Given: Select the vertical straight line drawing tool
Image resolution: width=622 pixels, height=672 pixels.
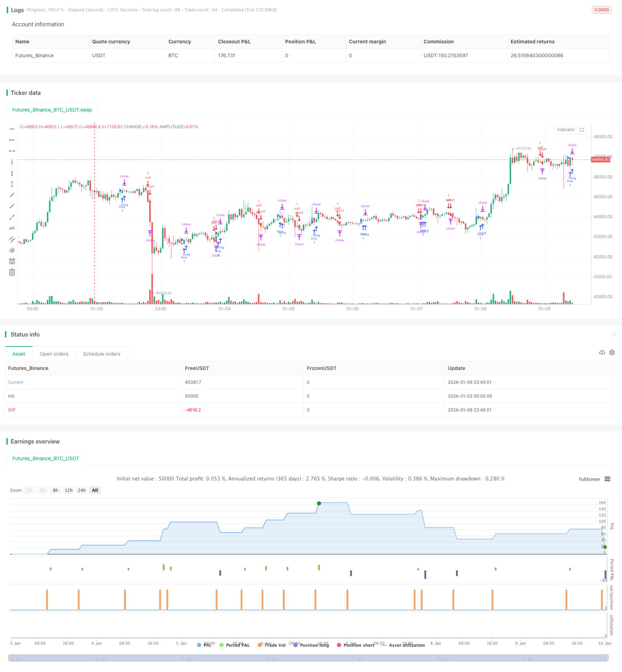Looking at the screenshot, I should point(12,162).
